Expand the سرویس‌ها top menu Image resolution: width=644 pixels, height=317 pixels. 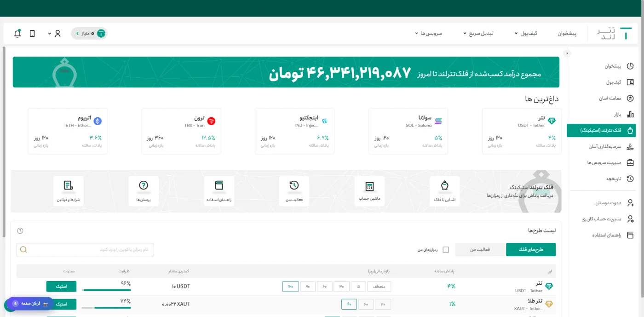pos(428,34)
